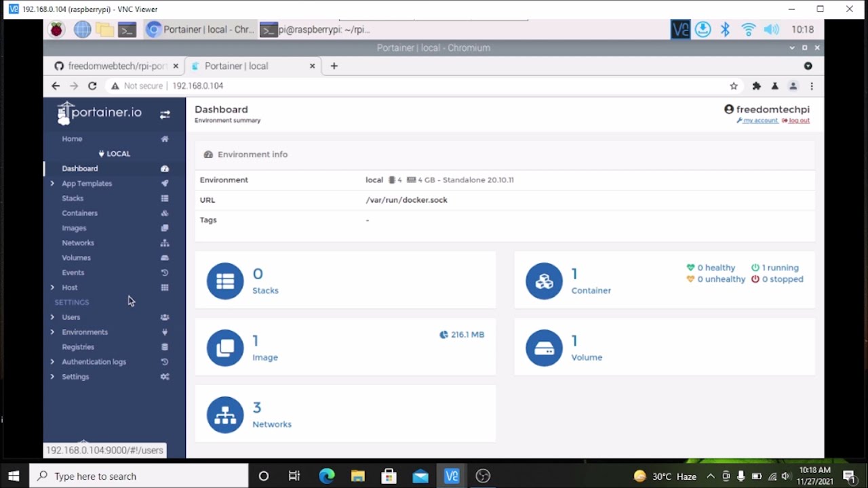Open the Images section via its sidebar icon

pos(165,228)
